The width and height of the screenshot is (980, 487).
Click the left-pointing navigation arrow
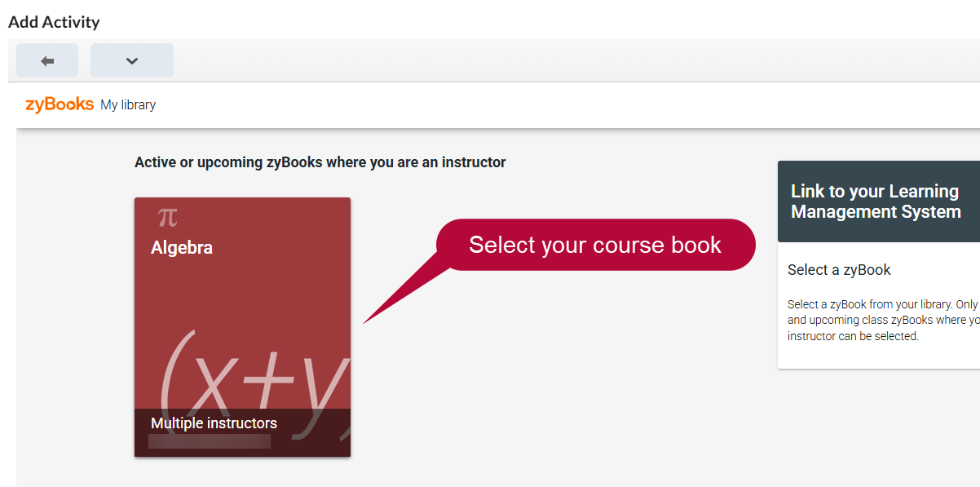click(x=46, y=60)
